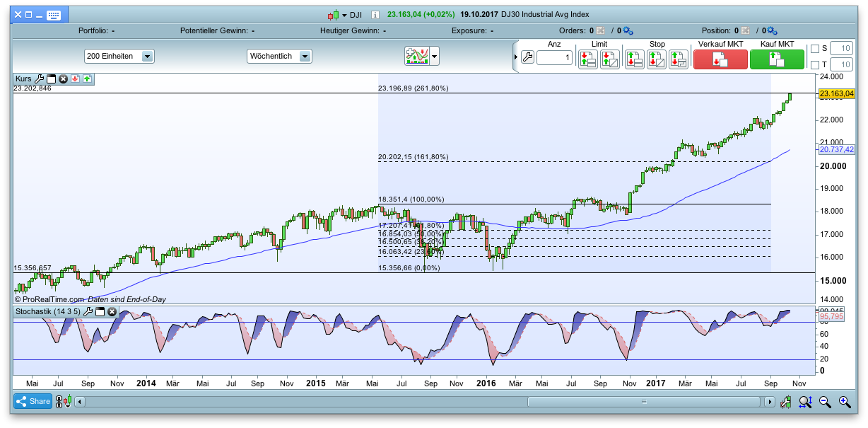
Task: Open Orders list icon in status bar
Action: [600, 31]
